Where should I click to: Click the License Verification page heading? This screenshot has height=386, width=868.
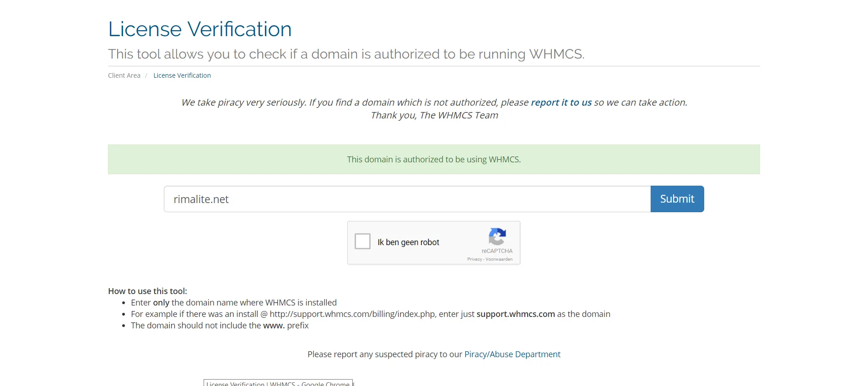pyautogui.click(x=200, y=29)
